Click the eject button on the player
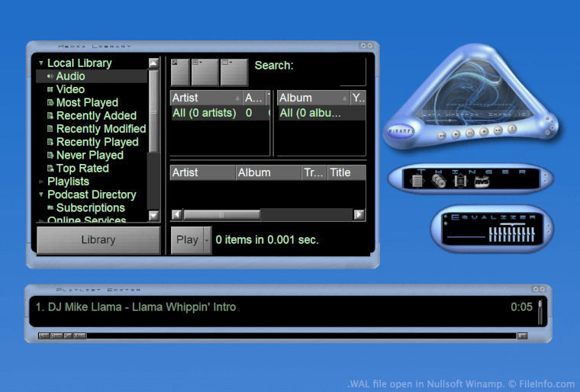This screenshot has width=580, height=392. (x=512, y=129)
